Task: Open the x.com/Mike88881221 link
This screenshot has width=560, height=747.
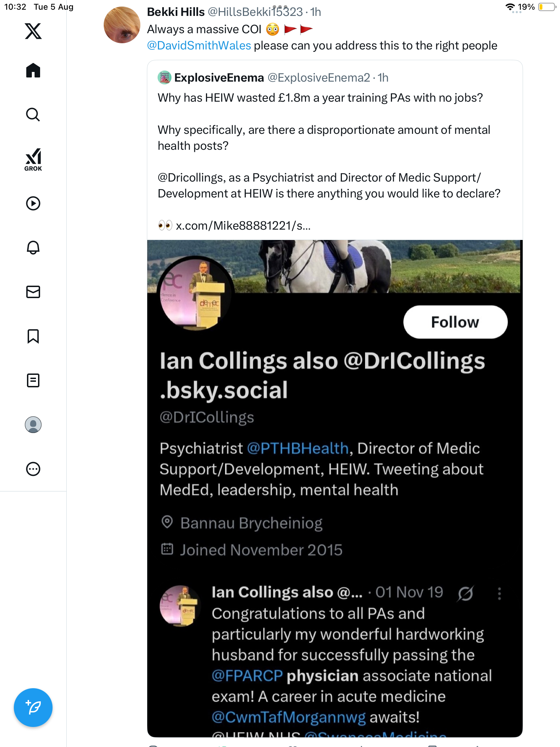Action: [x=243, y=226]
